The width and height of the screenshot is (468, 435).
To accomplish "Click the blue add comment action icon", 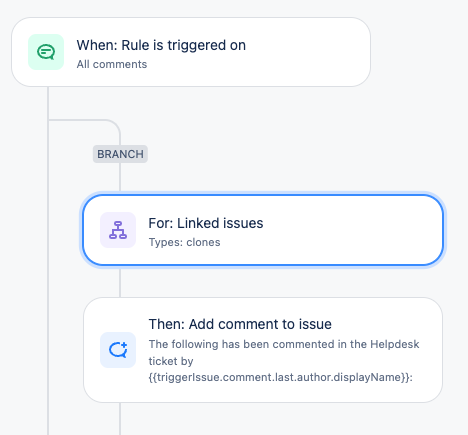I will point(118,350).
